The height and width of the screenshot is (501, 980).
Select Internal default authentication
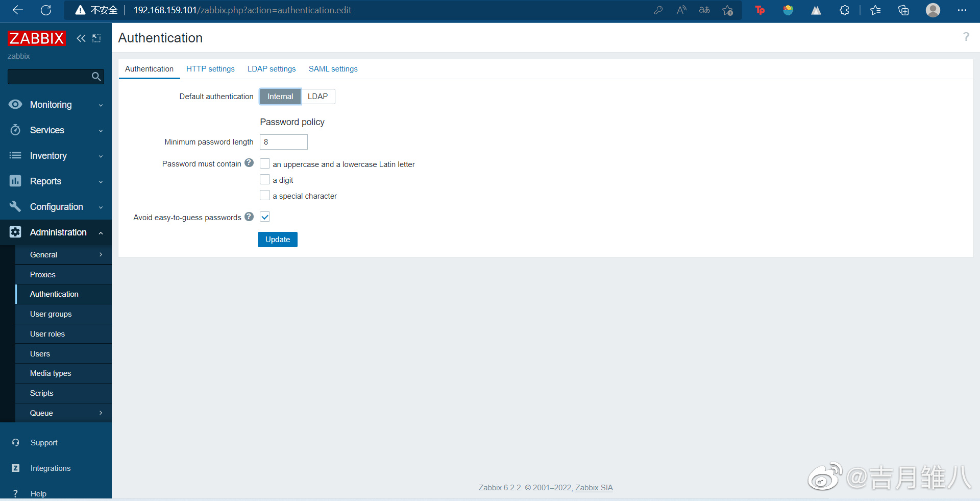pyautogui.click(x=280, y=97)
